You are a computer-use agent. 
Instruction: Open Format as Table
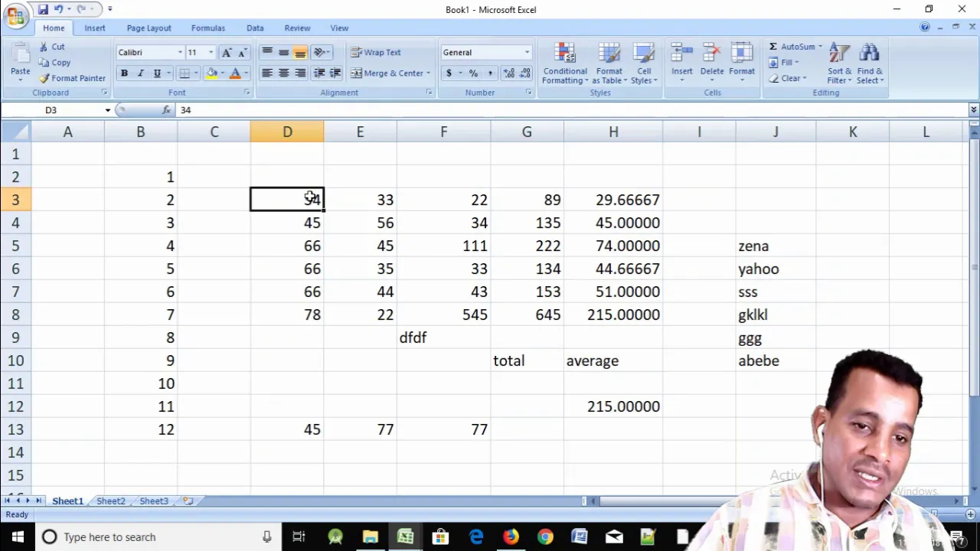pyautogui.click(x=609, y=63)
